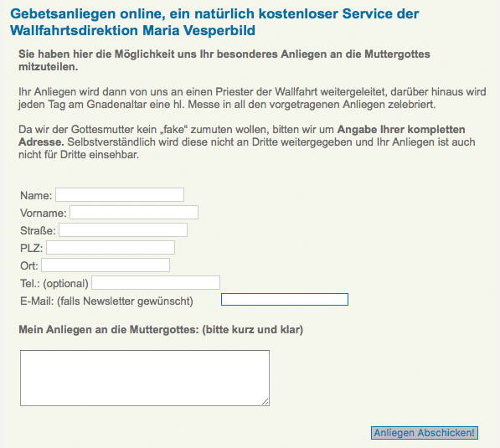The width and height of the screenshot is (500, 448).
Task: Submit with Anliegen Abschicken! button
Action: click(425, 433)
